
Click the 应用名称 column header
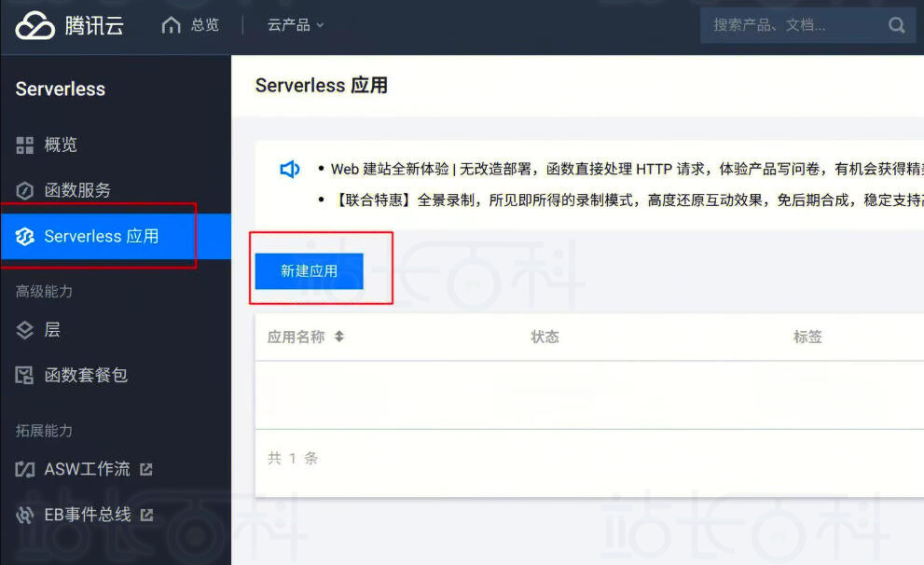coord(297,337)
